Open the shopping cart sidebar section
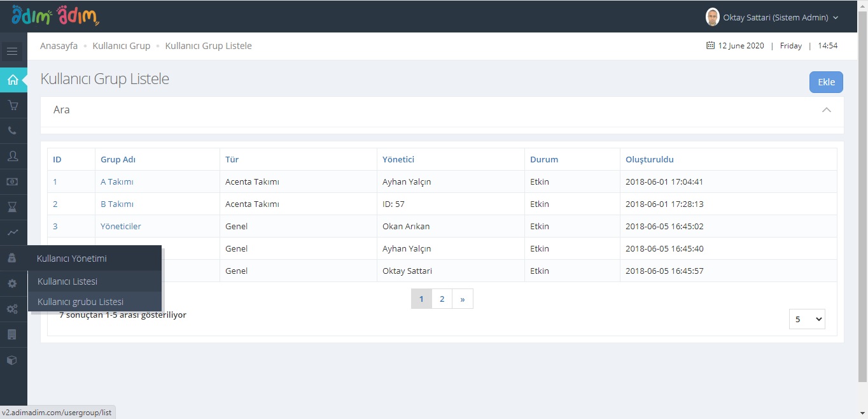This screenshot has height=419, width=868. coord(13,106)
